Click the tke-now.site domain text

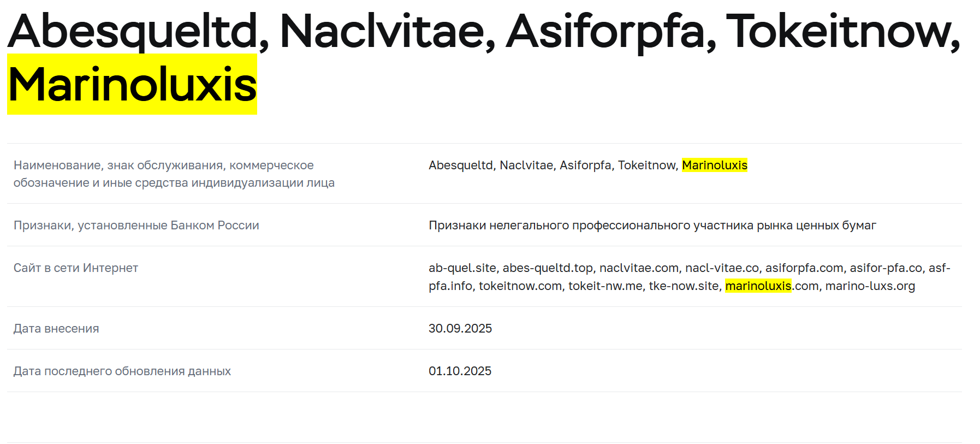click(683, 286)
